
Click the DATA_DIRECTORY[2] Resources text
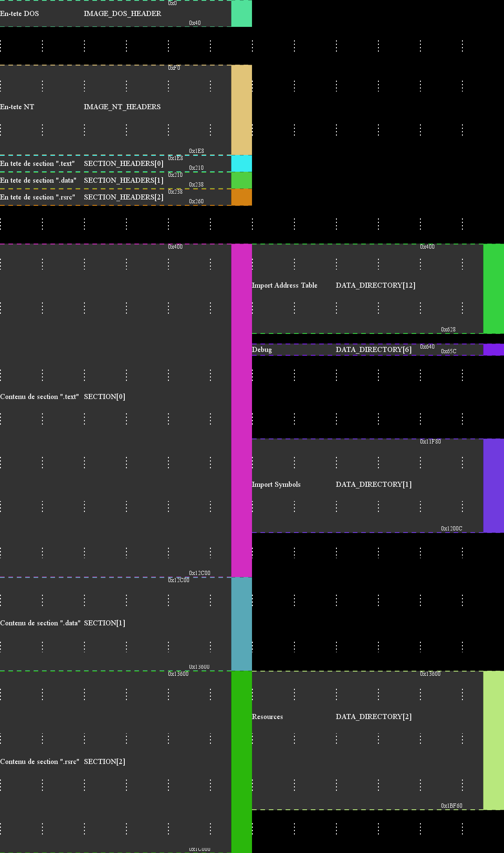[x=373, y=717]
